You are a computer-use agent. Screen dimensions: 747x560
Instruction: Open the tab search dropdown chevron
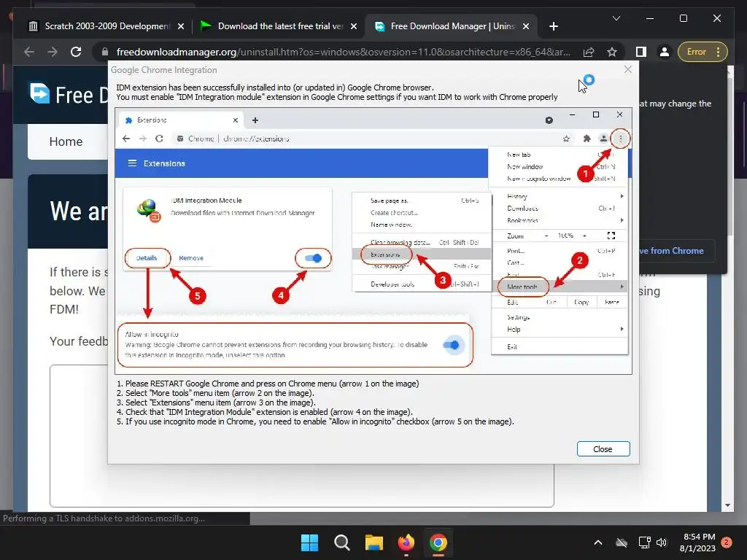[616, 18]
